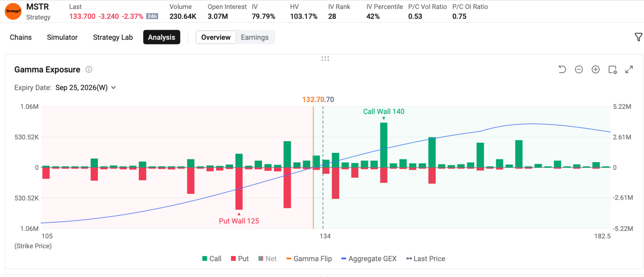Toggle the Put series in legend
644x277 pixels.
[x=239, y=259]
